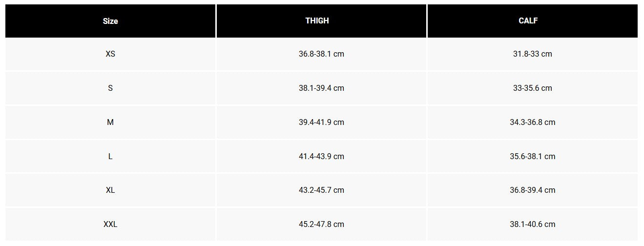Select the L size cell

(x=110, y=156)
